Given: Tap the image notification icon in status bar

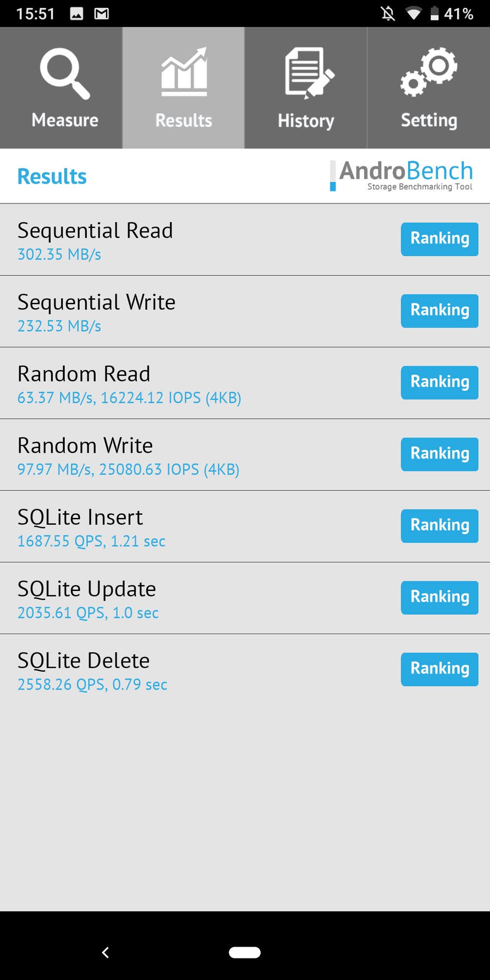Looking at the screenshot, I should (76, 14).
